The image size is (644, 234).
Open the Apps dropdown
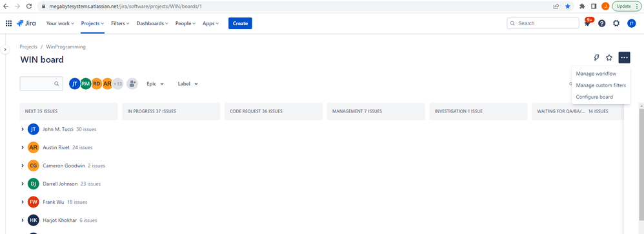coord(211,23)
